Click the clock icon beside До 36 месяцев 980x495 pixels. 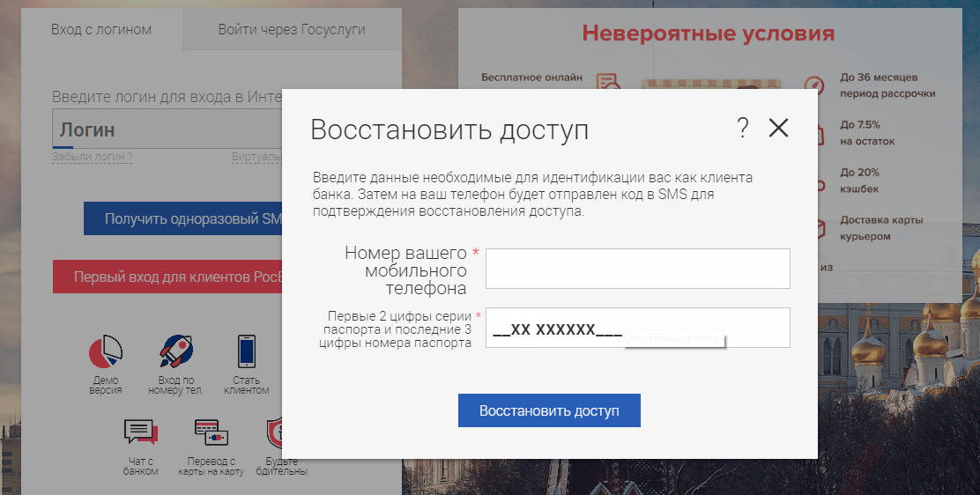click(x=813, y=85)
